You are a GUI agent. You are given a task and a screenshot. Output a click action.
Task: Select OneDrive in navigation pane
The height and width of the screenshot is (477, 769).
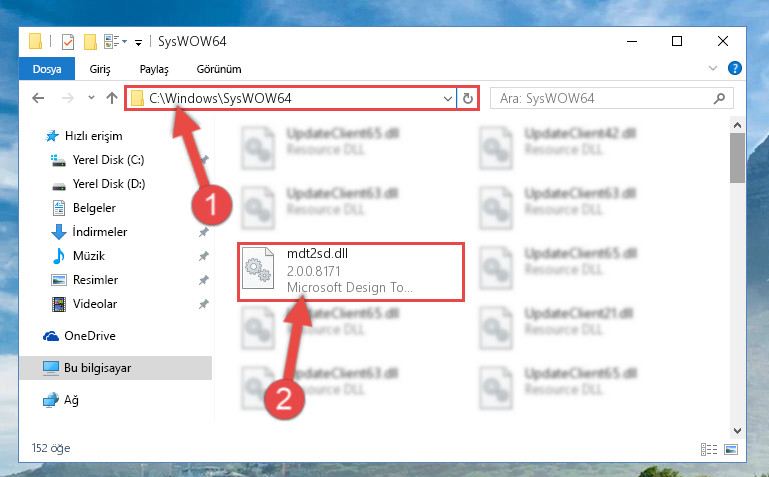pos(90,336)
